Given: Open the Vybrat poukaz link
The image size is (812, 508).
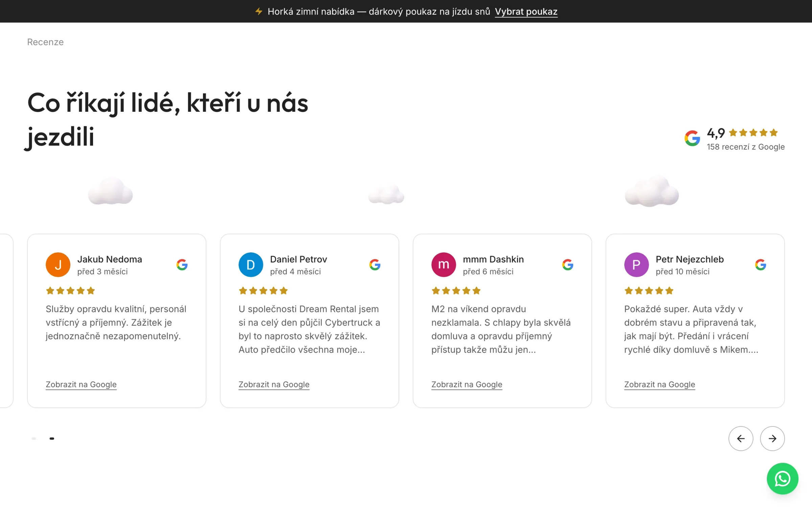Looking at the screenshot, I should point(526,12).
